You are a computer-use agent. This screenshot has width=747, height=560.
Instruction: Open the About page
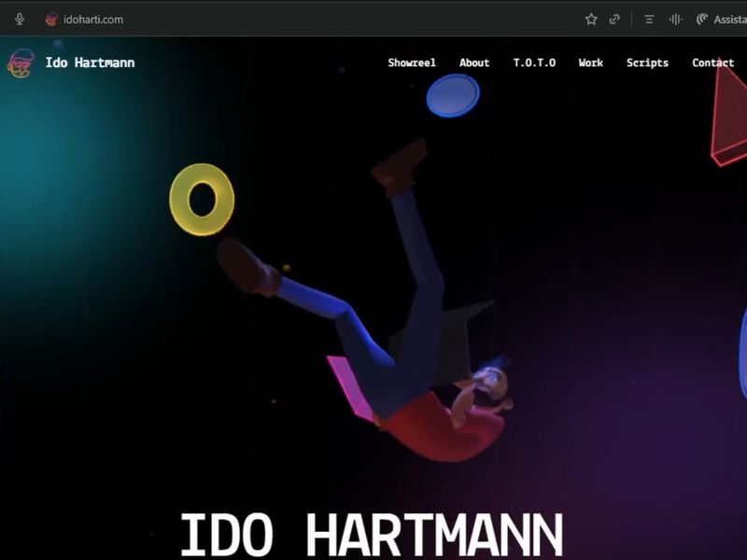pyautogui.click(x=474, y=63)
